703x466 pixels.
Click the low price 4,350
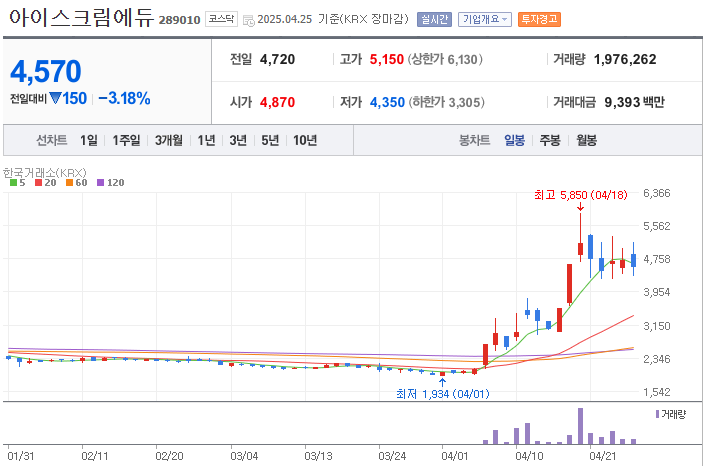(x=387, y=102)
